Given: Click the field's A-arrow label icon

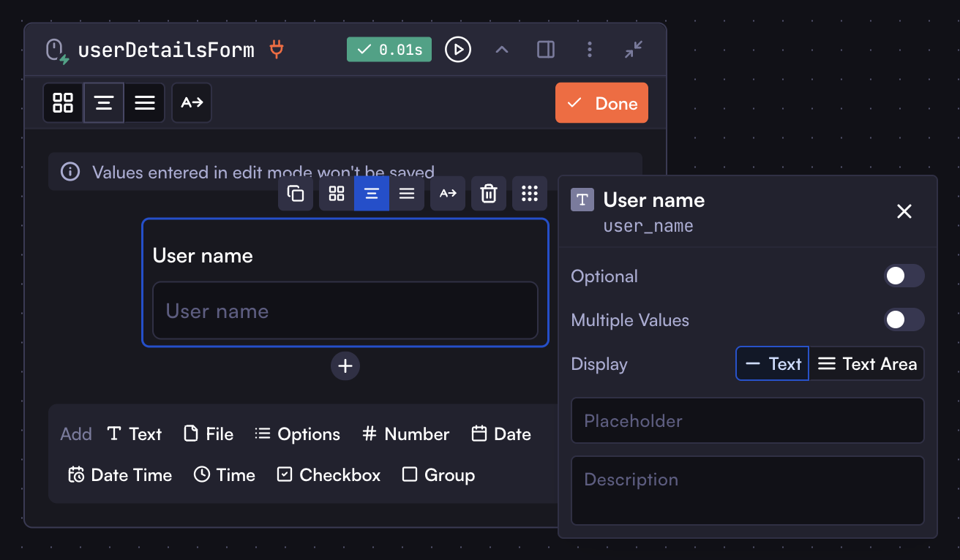Looking at the screenshot, I should 448,194.
